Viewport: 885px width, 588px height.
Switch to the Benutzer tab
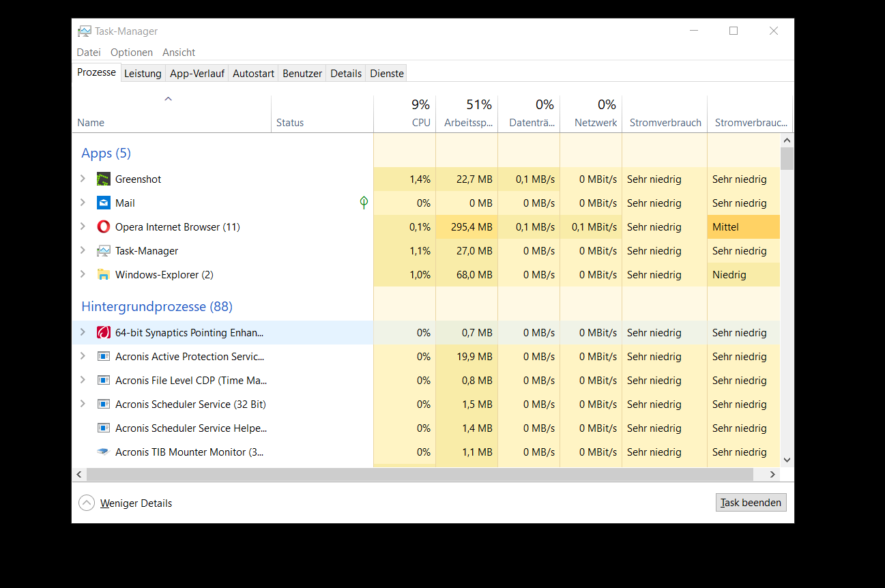(x=302, y=74)
